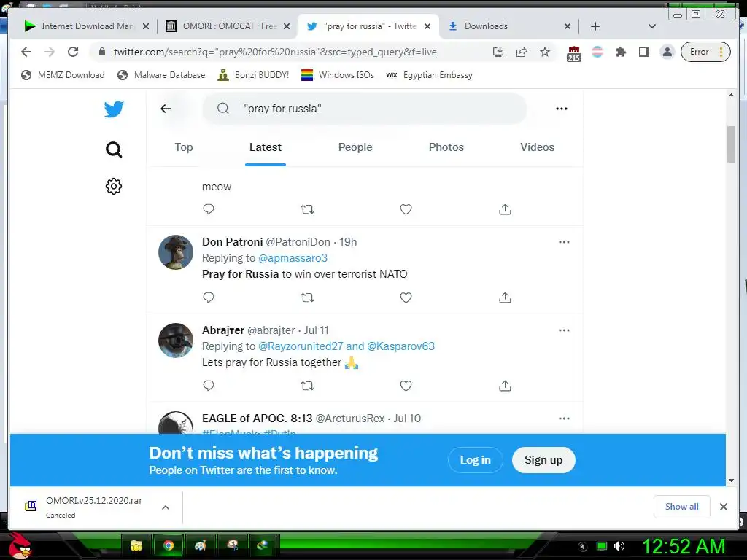This screenshot has width=747, height=560.
Task: Open a new browser tab
Action: click(595, 26)
